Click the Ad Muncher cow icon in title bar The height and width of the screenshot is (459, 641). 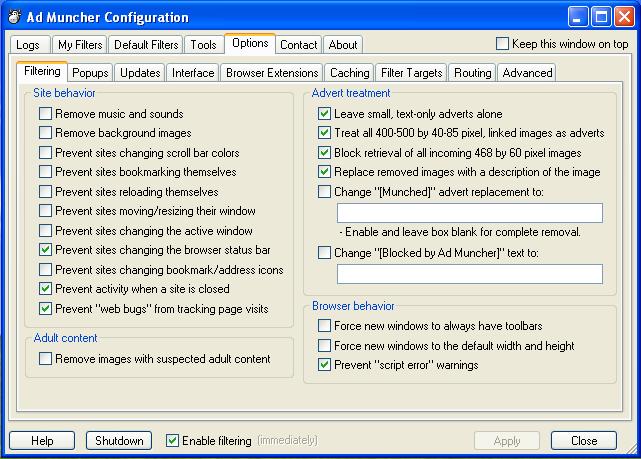pyautogui.click(x=15, y=17)
